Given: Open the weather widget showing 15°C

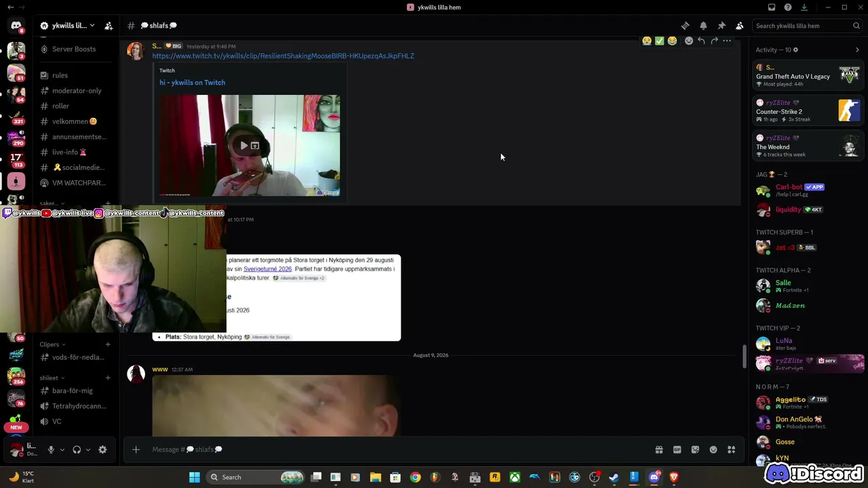Looking at the screenshot, I should (22, 476).
